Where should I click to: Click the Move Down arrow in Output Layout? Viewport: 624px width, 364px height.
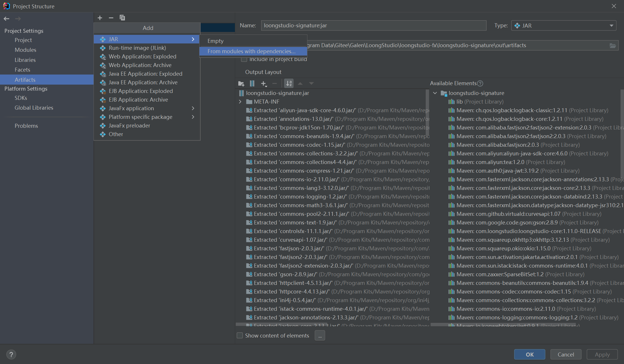[311, 83]
